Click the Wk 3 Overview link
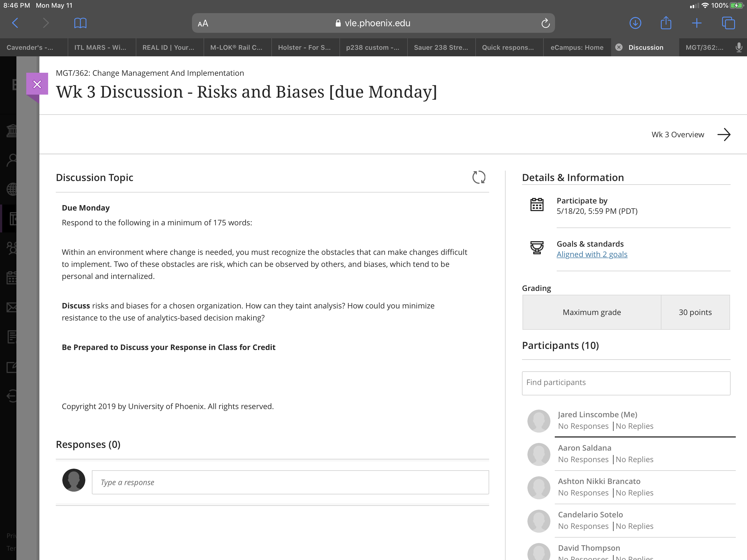The image size is (747, 560). (678, 135)
